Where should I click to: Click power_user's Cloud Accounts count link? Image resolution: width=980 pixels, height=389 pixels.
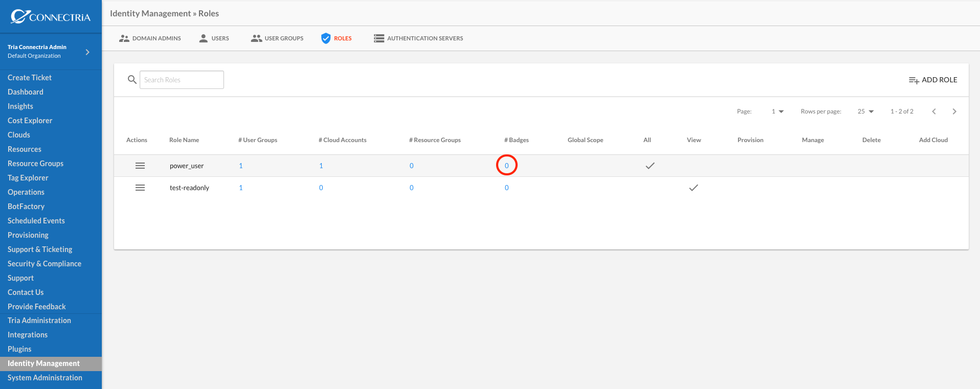321,166
